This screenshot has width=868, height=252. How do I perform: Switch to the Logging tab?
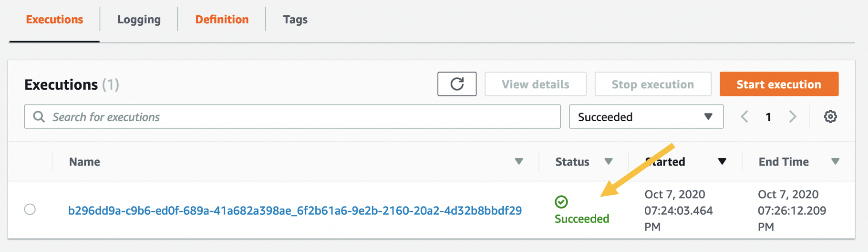(x=139, y=20)
